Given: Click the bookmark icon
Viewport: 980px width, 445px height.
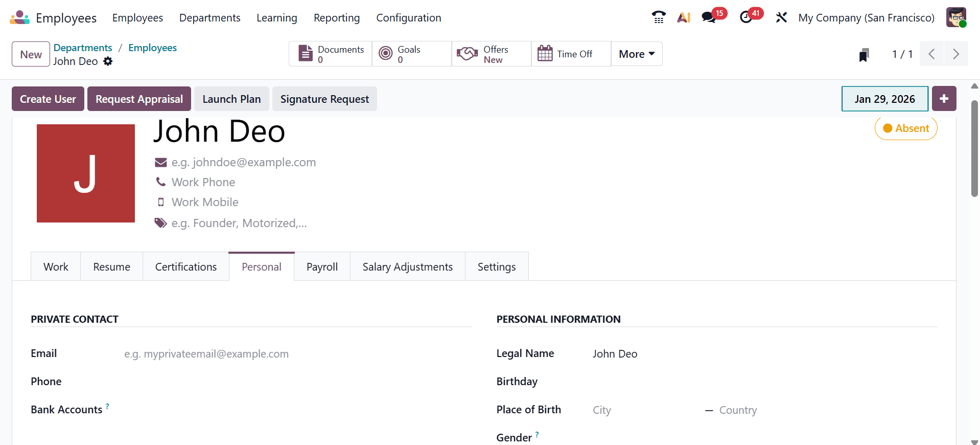Looking at the screenshot, I should (x=864, y=55).
